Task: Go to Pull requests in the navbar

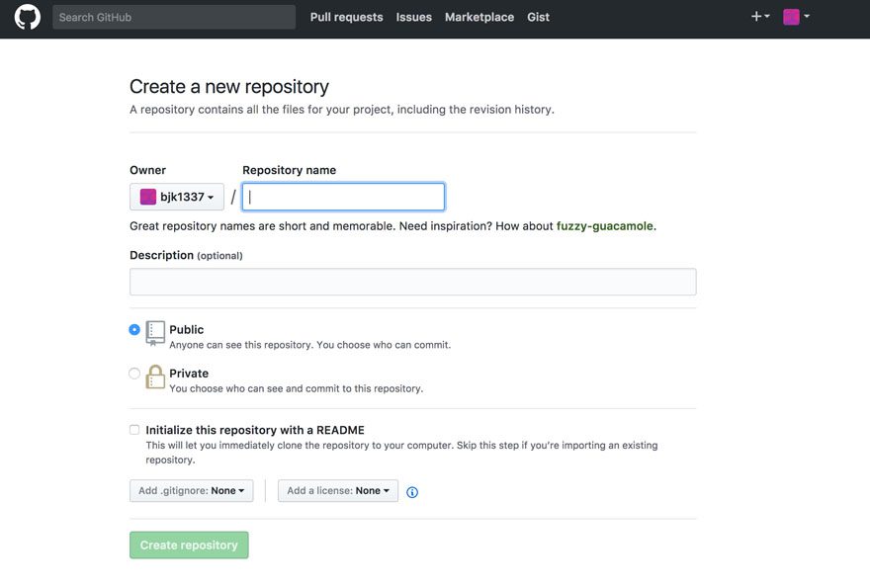Action: (x=346, y=17)
